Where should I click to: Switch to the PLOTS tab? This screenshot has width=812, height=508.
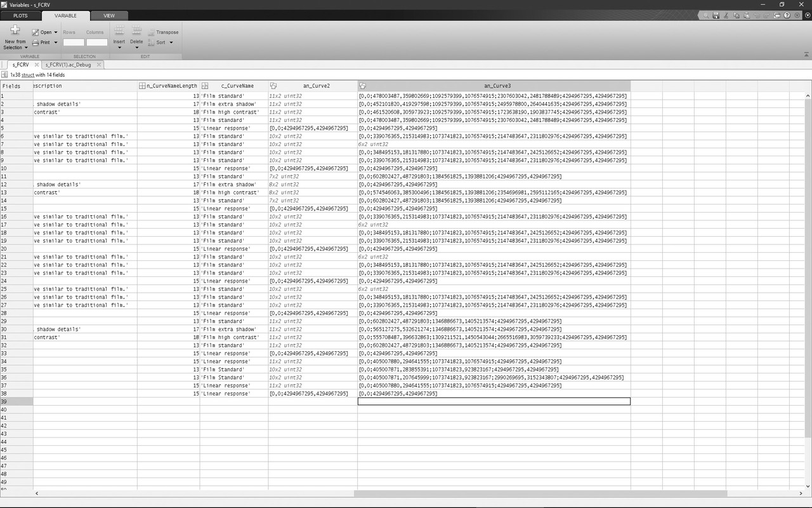click(20, 15)
